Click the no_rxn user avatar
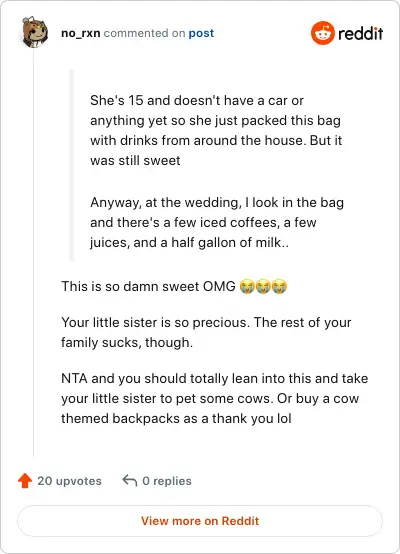 click(34, 32)
